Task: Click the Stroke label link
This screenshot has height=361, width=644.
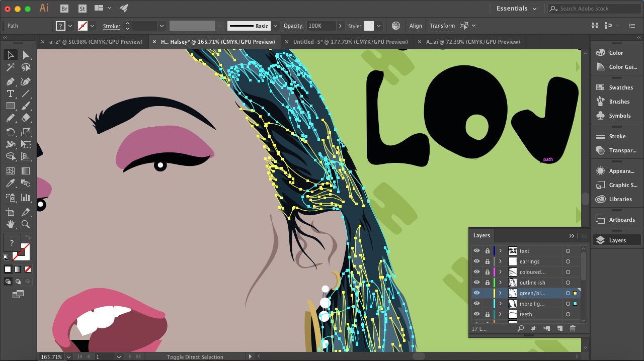Action: 111,26
